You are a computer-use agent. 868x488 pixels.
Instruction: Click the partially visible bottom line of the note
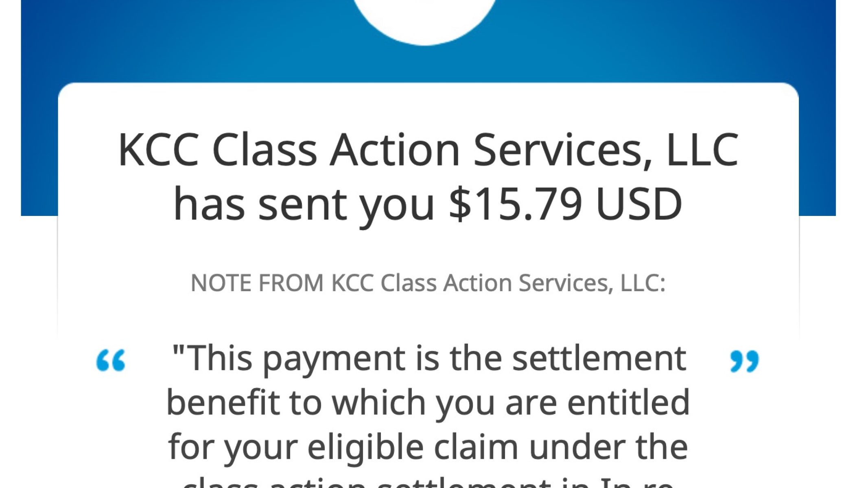pyautogui.click(x=428, y=483)
